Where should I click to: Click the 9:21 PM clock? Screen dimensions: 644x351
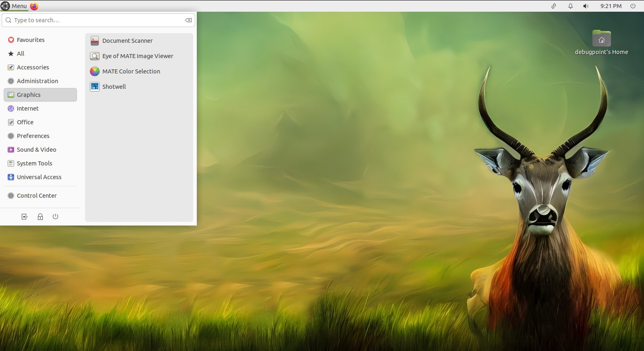pos(611,6)
